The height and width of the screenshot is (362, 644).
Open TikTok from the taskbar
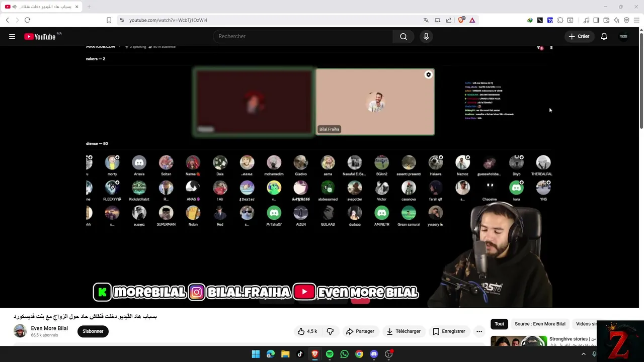[x=300, y=354]
